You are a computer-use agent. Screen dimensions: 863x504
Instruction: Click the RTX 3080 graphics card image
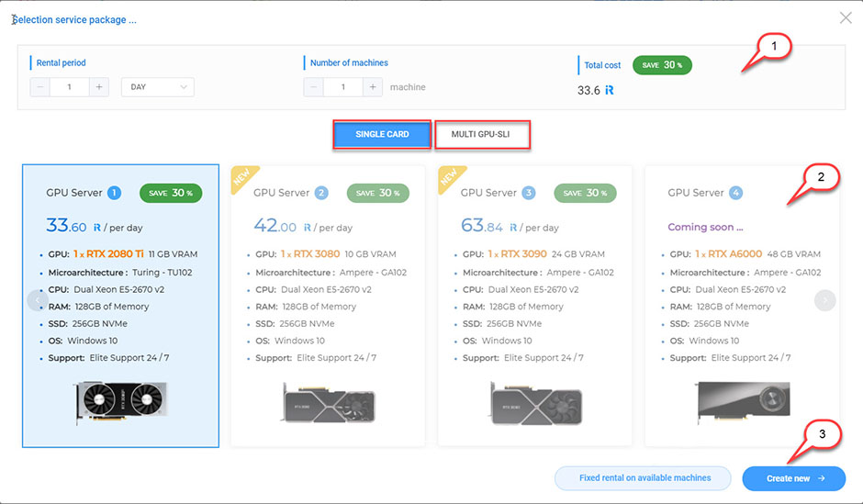click(x=328, y=401)
